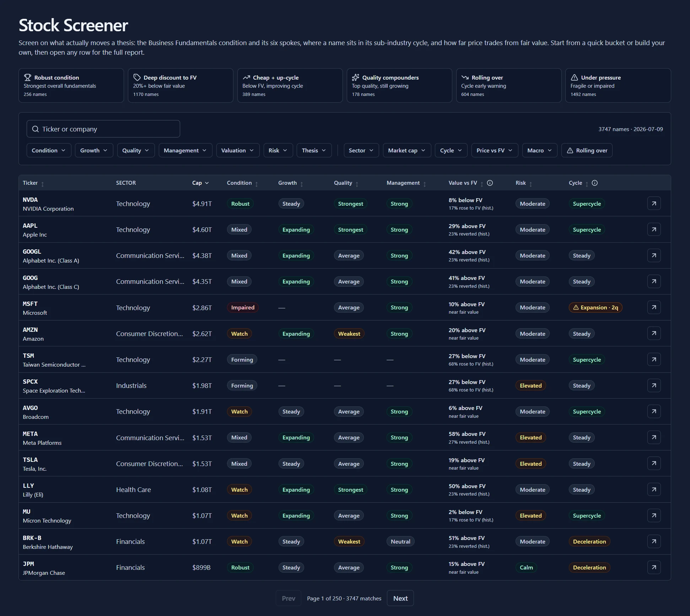Open the Management filter dropdown
This screenshot has width=690, height=616.
[x=185, y=150]
